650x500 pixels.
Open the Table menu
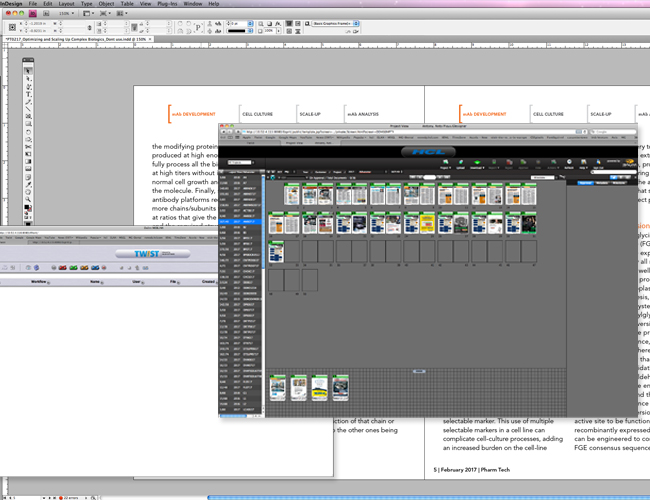click(127, 4)
